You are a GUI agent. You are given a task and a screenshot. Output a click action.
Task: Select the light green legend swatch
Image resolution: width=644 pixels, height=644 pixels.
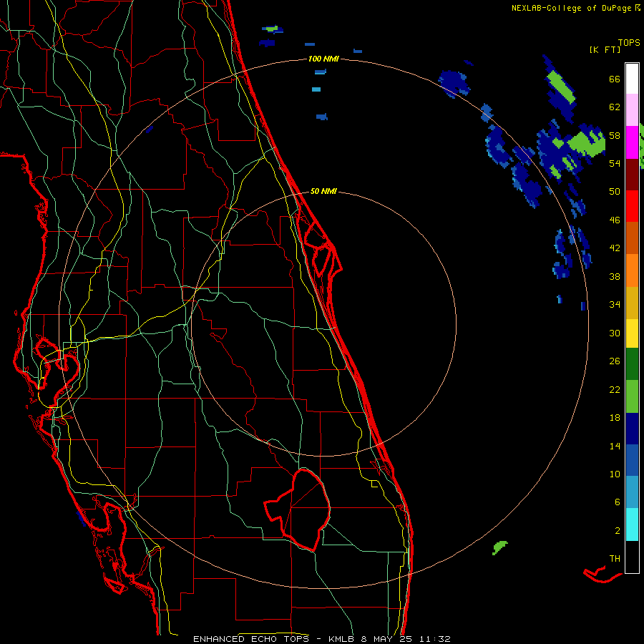click(x=632, y=396)
